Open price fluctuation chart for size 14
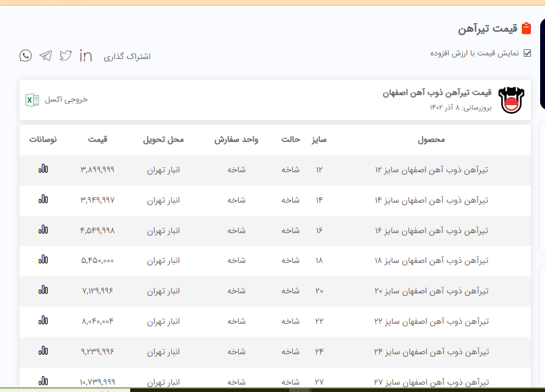 [43, 200]
